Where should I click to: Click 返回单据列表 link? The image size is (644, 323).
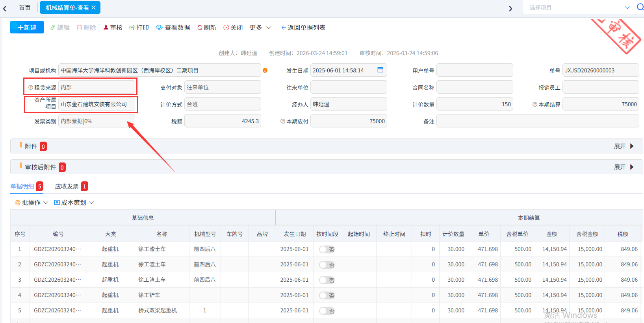[x=303, y=28]
